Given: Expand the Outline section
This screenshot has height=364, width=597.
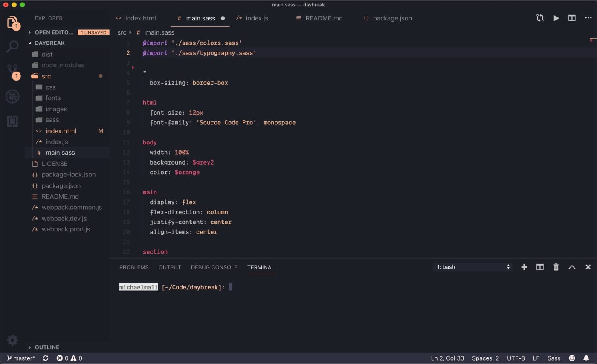Looking at the screenshot, I should point(43,347).
